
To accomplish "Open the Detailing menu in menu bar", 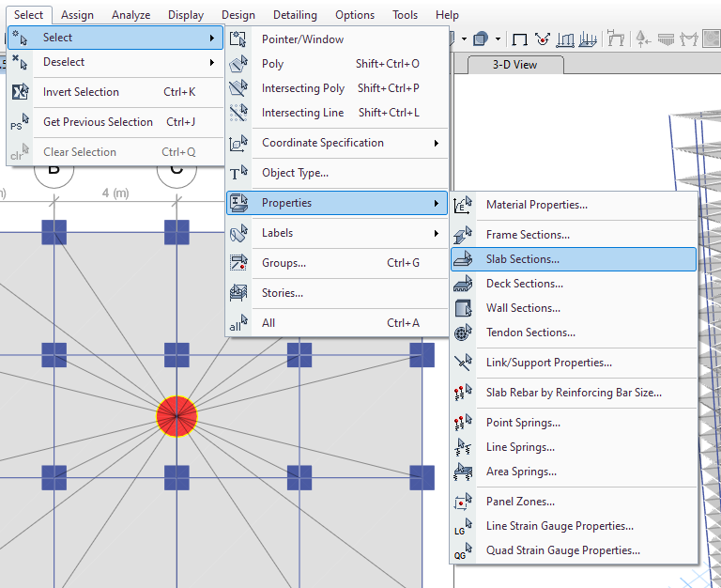I will 295,15.
